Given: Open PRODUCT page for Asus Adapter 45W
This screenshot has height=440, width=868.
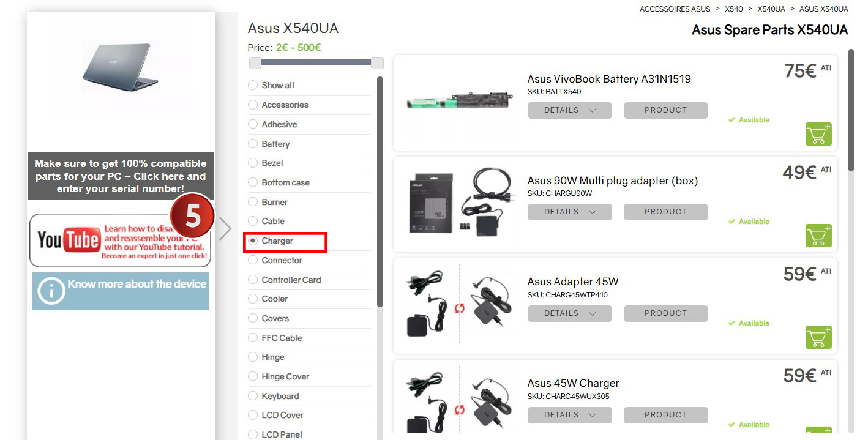Looking at the screenshot, I should 666,313.
